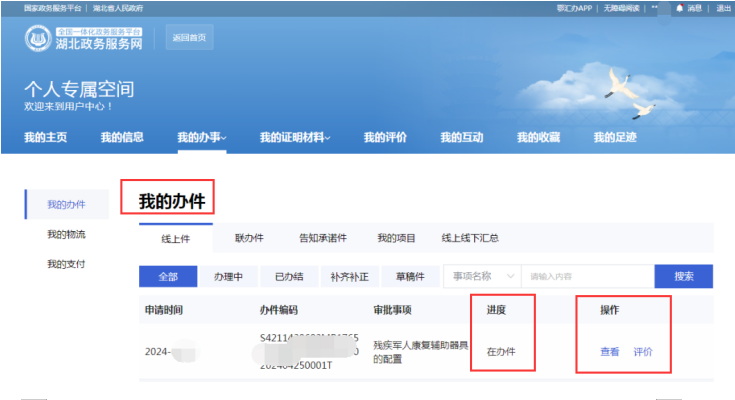Image resolution: width=735 pixels, height=400 pixels.
Task: Switch to the 线上线下汇总 tab
Action: tap(470, 238)
